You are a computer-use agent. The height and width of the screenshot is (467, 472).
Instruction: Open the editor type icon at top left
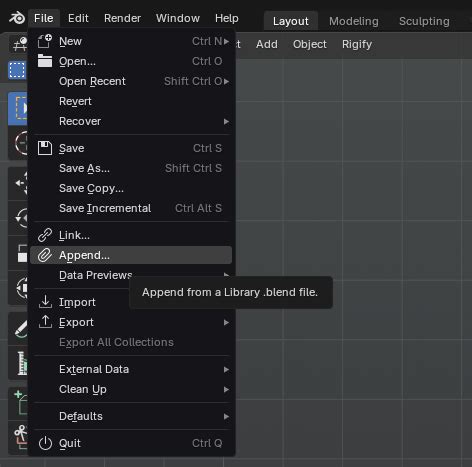(x=19, y=44)
